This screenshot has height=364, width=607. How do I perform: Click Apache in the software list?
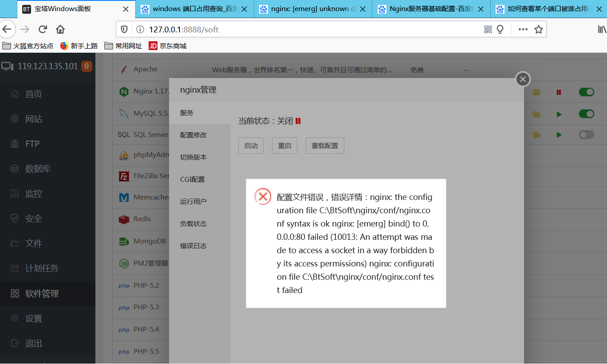(146, 69)
